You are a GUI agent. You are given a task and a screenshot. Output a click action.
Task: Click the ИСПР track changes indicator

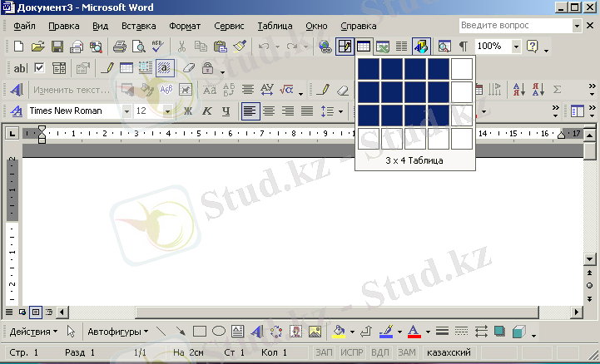point(352,352)
